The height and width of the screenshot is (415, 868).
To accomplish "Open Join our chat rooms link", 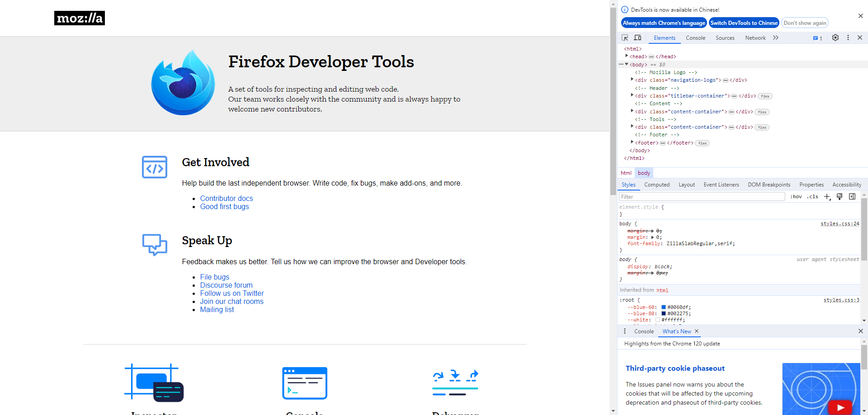I will 232,302.
